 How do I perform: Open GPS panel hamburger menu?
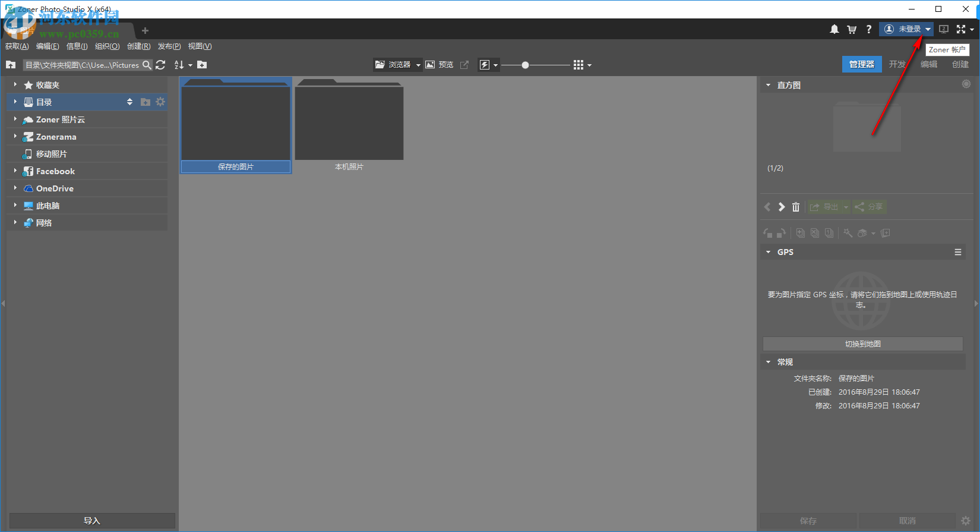click(958, 252)
